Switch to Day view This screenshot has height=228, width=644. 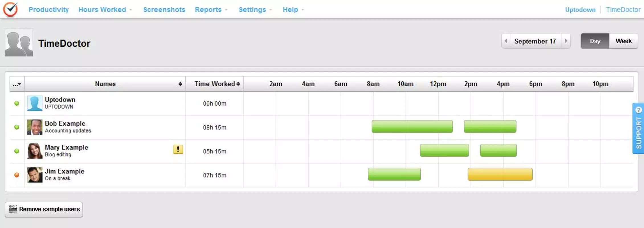click(x=595, y=41)
